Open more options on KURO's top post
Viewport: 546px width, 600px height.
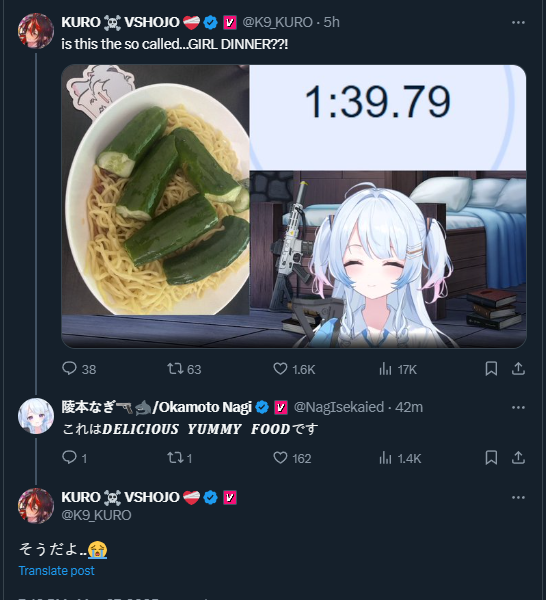pyautogui.click(x=518, y=23)
